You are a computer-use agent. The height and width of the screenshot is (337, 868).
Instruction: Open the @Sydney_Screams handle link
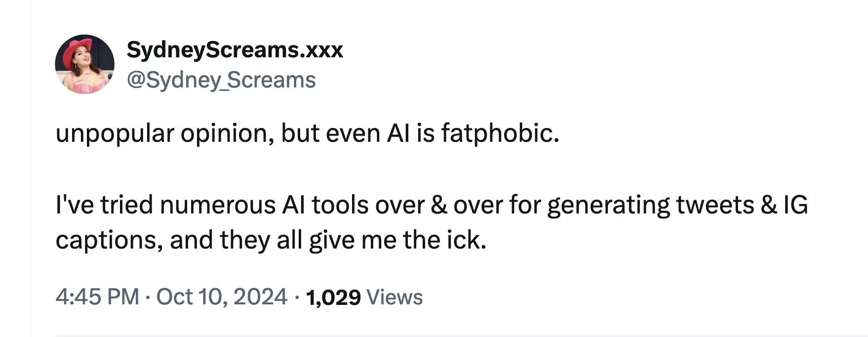(x=221, y=80)
